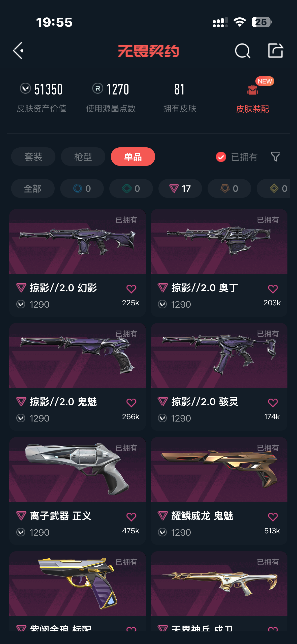
Task: Select the 全部 rarity filter
Action: (x=33, y=188)
